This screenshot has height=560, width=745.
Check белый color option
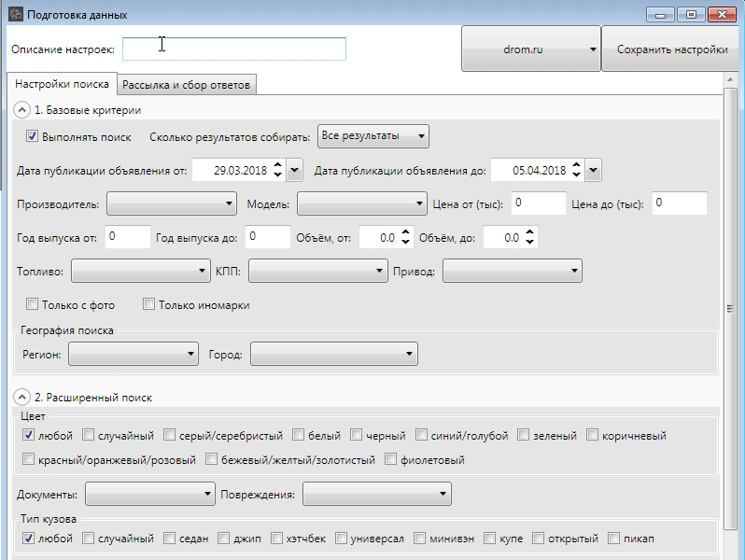[299, 435]
